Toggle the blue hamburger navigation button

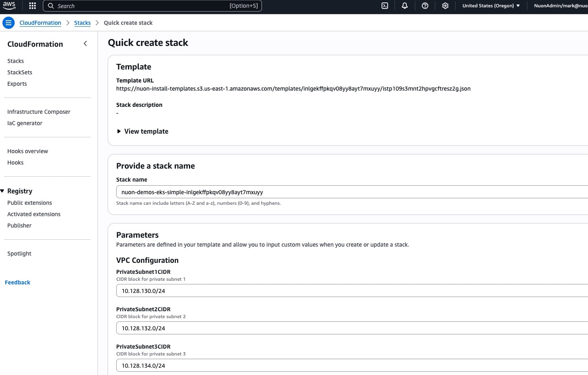click(x=8, y=23)
